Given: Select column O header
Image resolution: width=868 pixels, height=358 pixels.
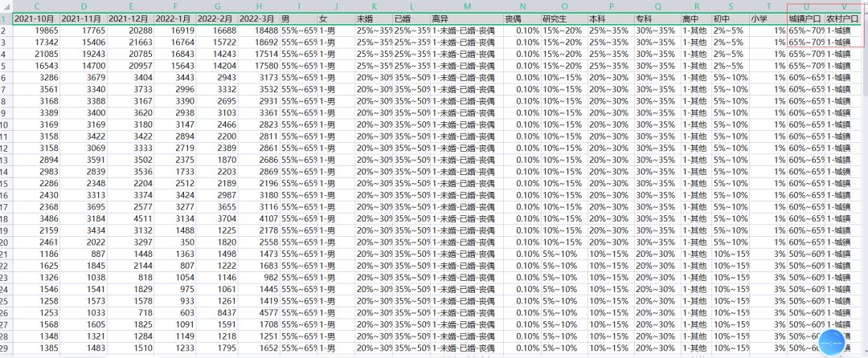Looking at the screenshot, I should click(x=565, y=6).
